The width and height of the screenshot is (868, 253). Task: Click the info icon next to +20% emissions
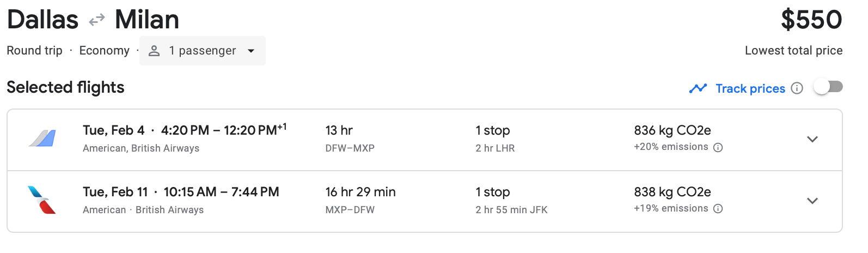pyautogui.click(x=718, y=147)
